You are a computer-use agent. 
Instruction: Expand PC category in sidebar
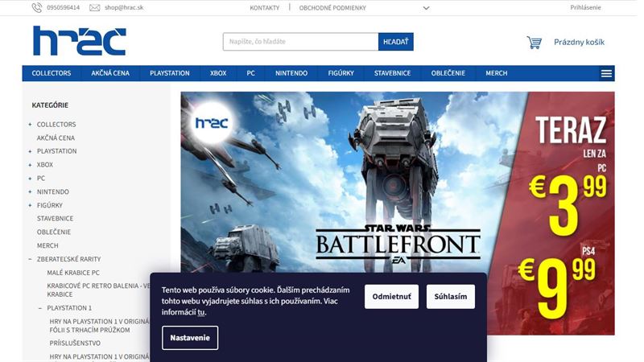point(30,179)
